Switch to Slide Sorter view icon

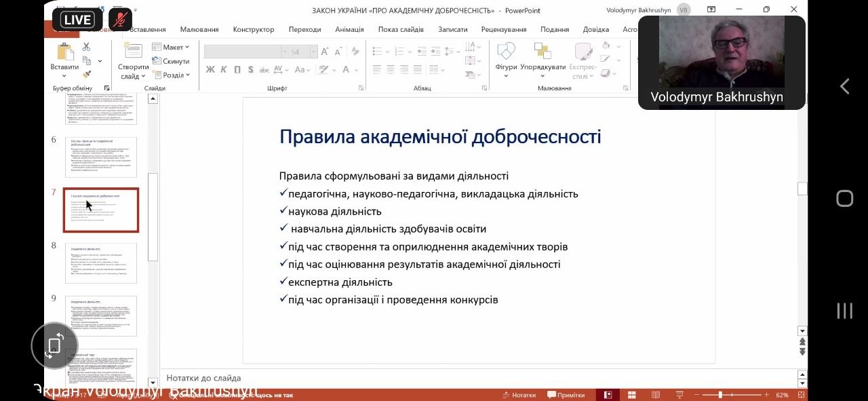[x=631, y=395]
